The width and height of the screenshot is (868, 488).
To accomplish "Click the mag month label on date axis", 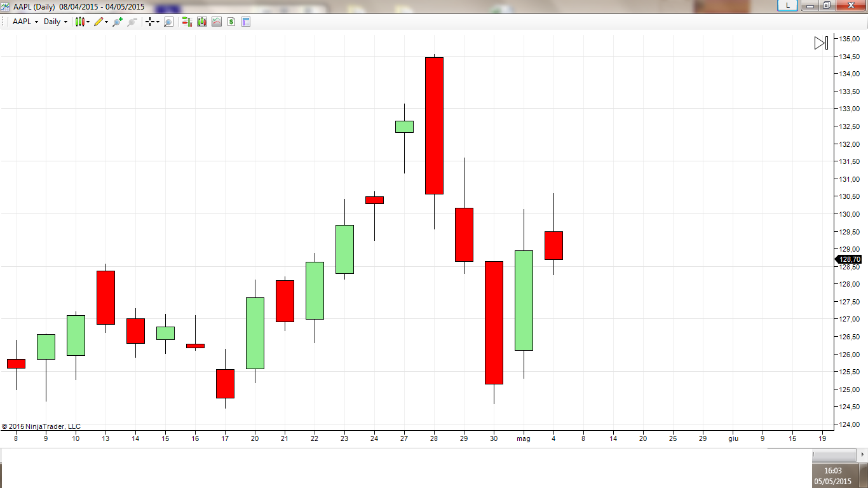I will point(524,438).
